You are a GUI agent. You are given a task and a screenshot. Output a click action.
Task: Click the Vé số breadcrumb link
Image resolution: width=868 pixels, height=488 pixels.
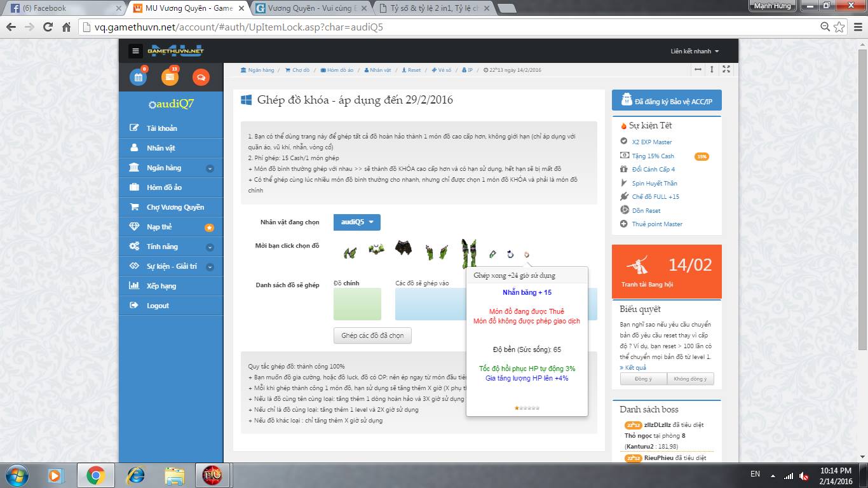(441, 70)
